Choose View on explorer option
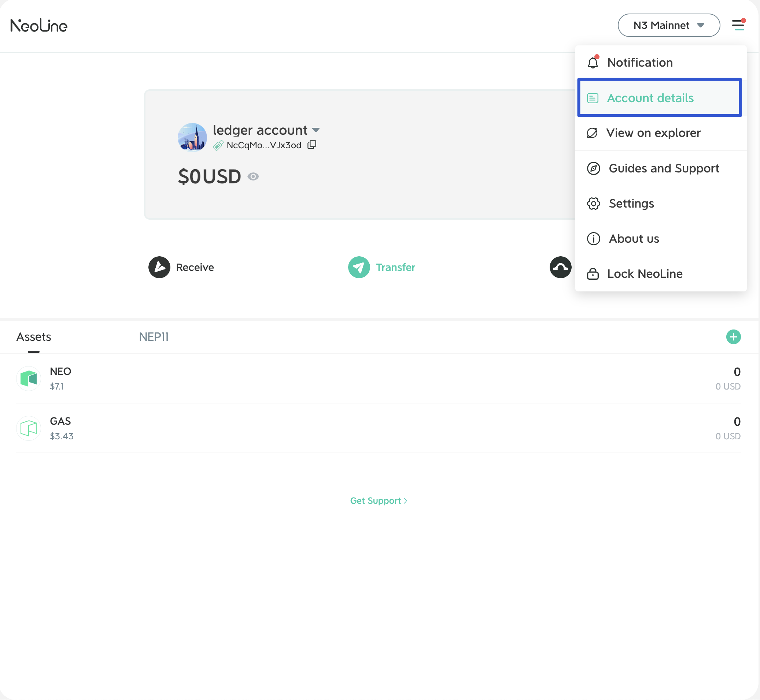This screenshot has width=760, height=700. point(653,133)
